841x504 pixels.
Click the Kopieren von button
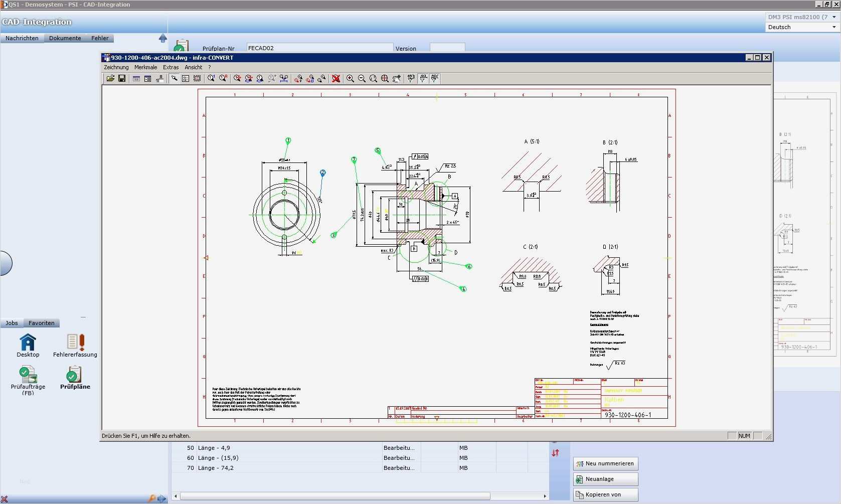[605, 494]
